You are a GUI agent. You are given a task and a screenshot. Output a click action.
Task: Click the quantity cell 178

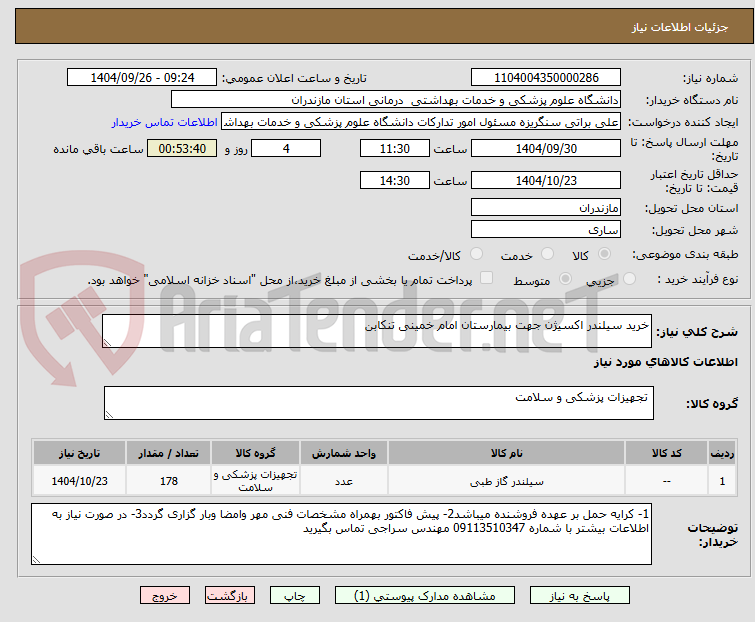click(169, 480)
